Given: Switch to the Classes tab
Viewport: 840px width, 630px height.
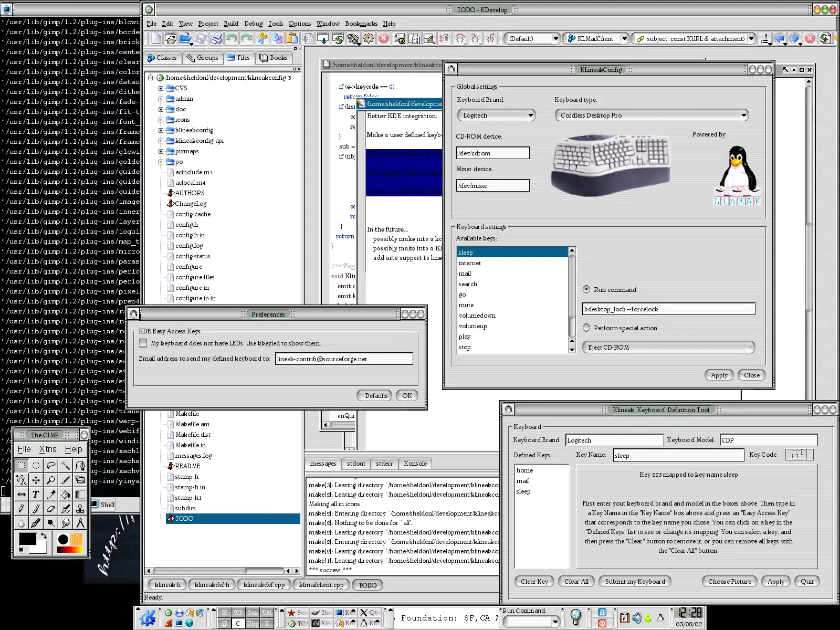Looking at the screenshot, I should point(163,58).
